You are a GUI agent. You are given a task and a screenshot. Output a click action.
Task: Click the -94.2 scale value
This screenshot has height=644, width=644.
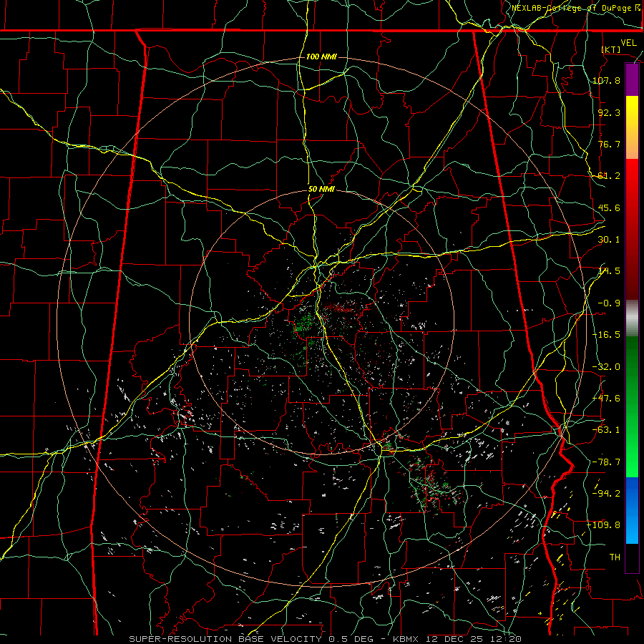tap(606, 493)
